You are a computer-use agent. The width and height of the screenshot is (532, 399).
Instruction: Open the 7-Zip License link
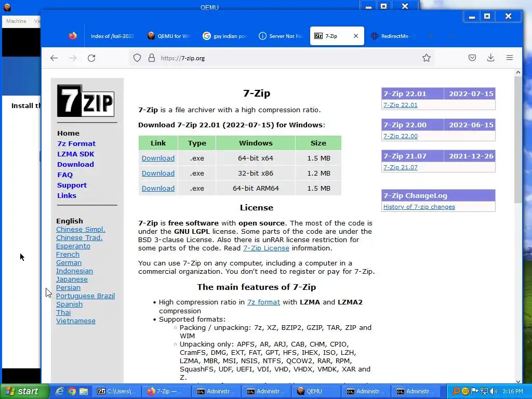(266, 248)
